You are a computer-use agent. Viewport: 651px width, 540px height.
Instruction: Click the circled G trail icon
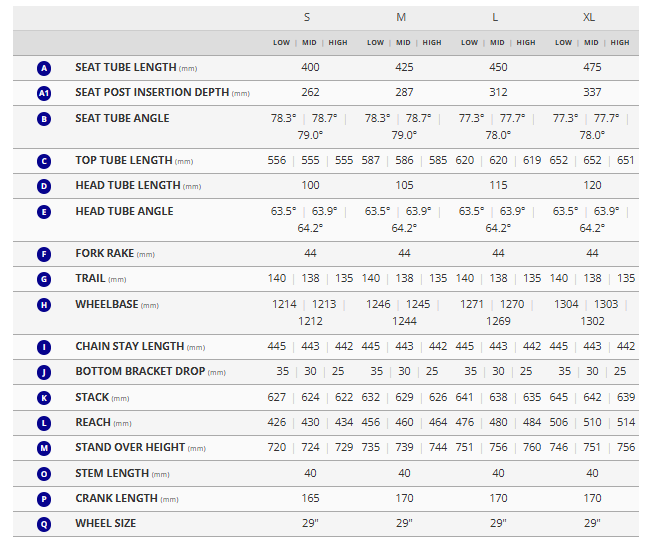(44, 280)
